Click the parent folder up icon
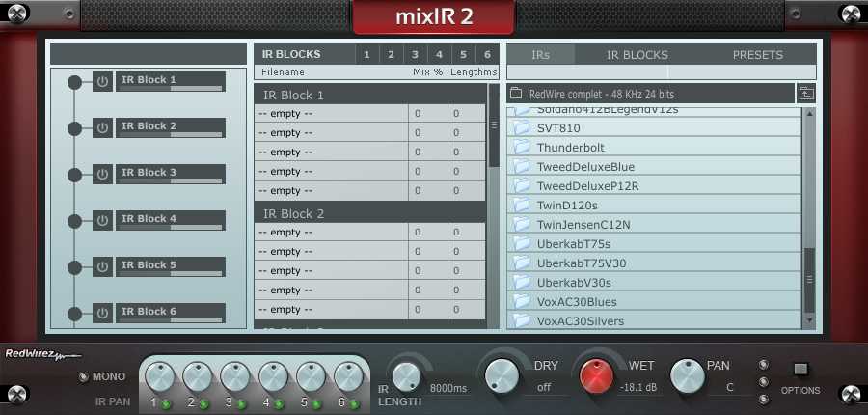 [x=805, y=94]
